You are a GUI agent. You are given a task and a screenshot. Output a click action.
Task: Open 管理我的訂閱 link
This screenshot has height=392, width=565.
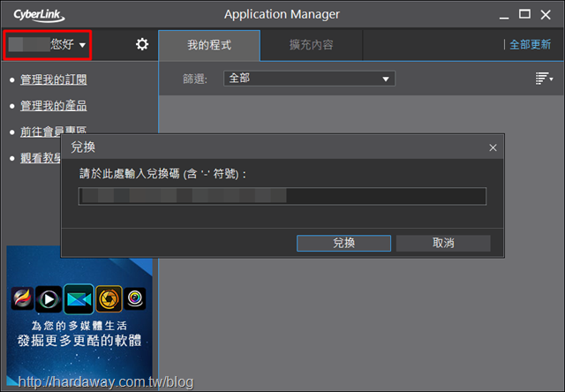[53, 79]
